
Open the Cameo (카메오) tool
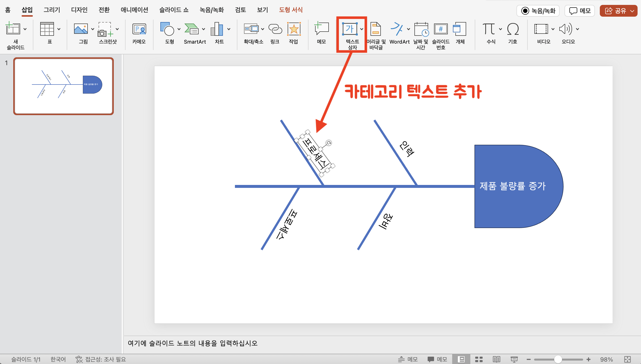(x=139, y=29)
